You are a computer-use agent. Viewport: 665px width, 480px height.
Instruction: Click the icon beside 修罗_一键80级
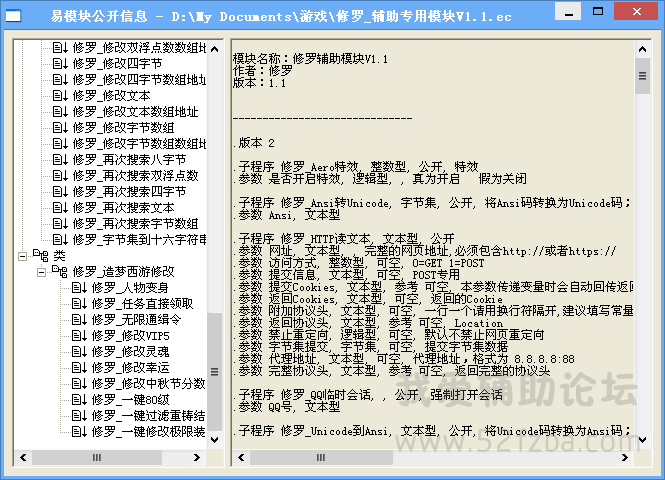(79, 399)
